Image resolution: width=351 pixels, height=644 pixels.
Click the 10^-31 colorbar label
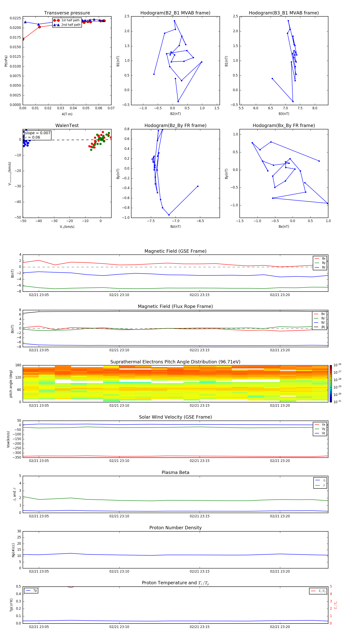pyautogui.click(x=337, y=402)
